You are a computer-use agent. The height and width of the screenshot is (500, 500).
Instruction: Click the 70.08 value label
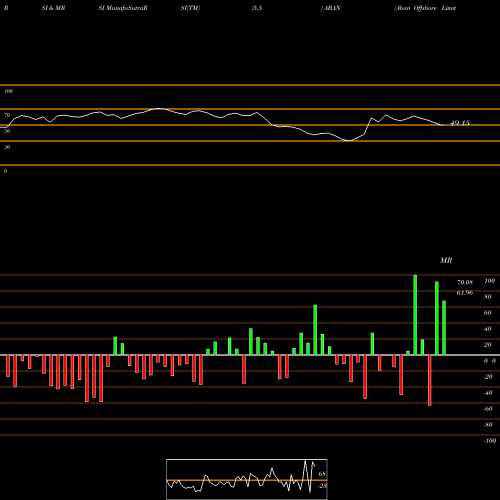click(465, 282)
